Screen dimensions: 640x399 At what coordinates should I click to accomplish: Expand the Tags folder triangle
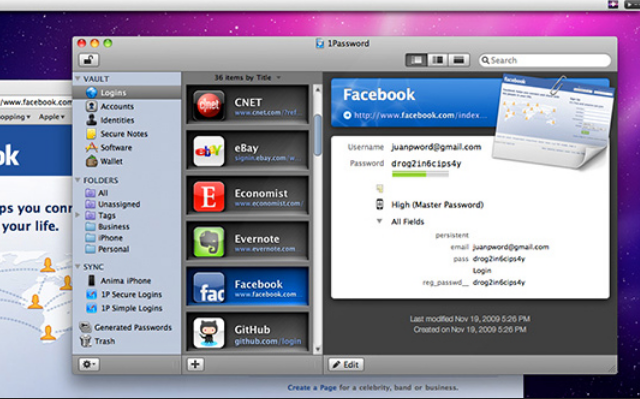coord(78,215)
